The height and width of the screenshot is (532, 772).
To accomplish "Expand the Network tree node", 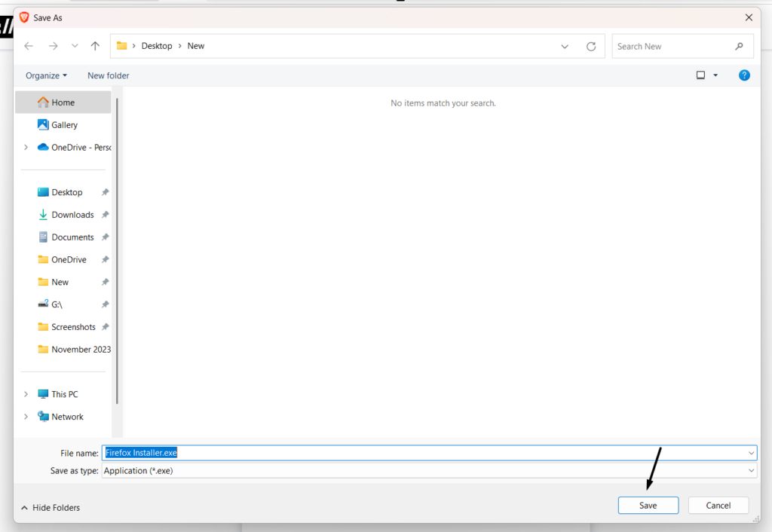I will (x=26, y=417).
